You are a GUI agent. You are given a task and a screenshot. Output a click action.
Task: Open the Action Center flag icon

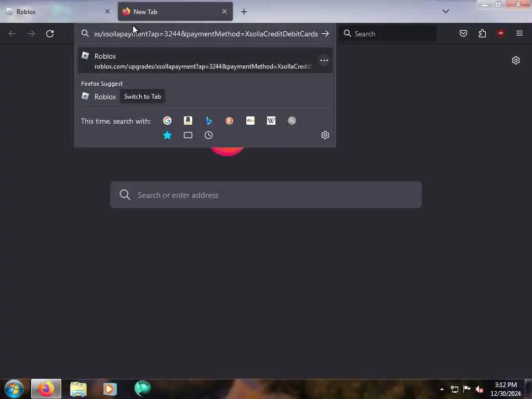tap(467, 389)
